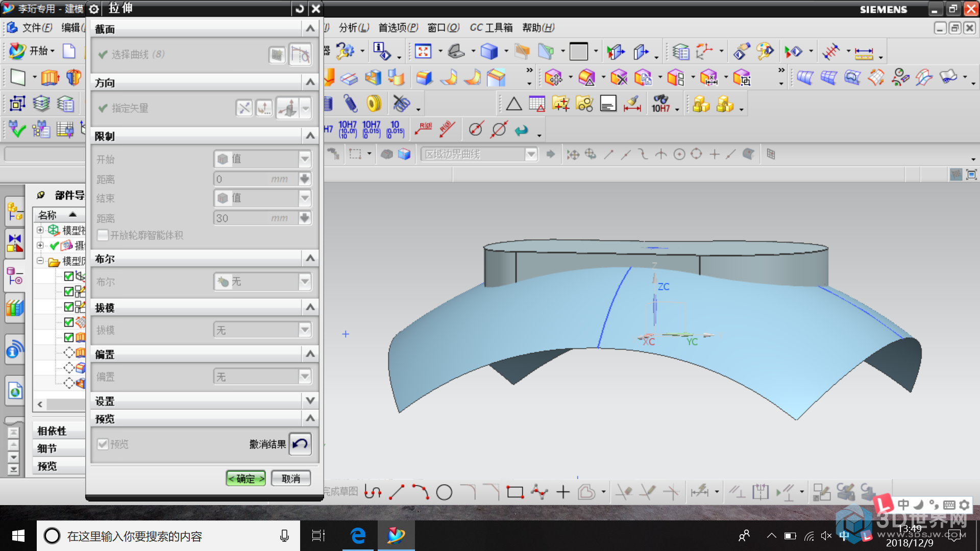Collapse the model history folder in tree
Viewport: 980px width, 551px height.
[x=40, y=261]
